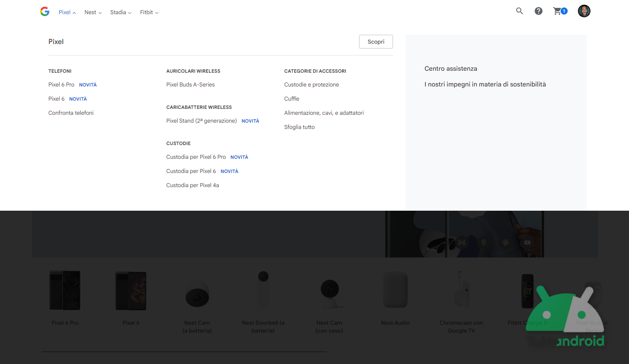Open Custodia per Pixel 4a link

coord(193,185)
